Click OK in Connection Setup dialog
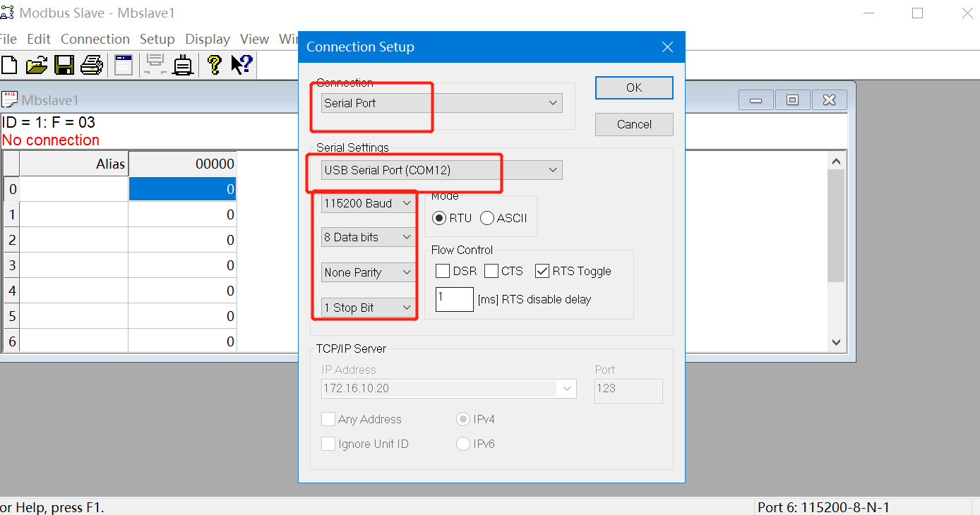Image resolution: width=980 pixels, height=515 pixels. point(633,87)
